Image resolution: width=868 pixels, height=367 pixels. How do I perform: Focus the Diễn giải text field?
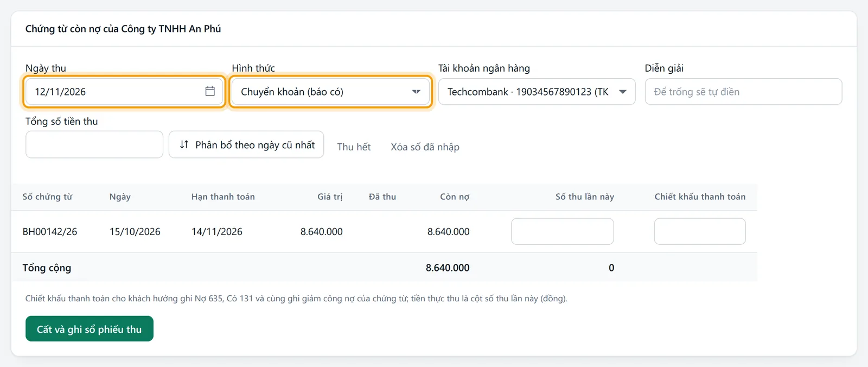(x=743, y=92)
